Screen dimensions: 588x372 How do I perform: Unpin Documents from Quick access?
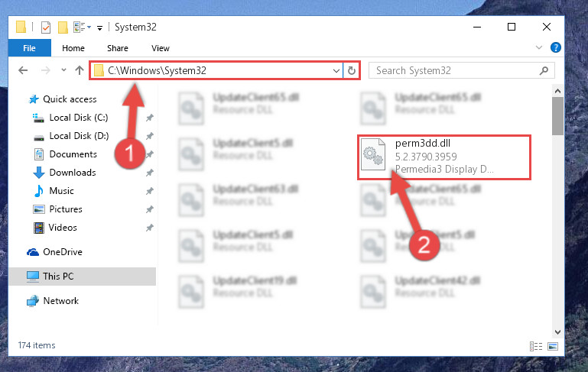149,154
